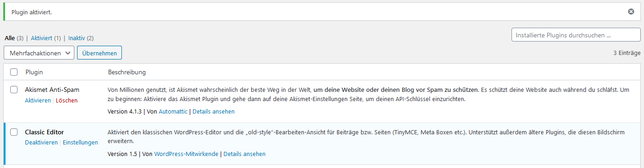
Task: Open Classic Editor Einstellungen
Action: [x=80, y=143]
